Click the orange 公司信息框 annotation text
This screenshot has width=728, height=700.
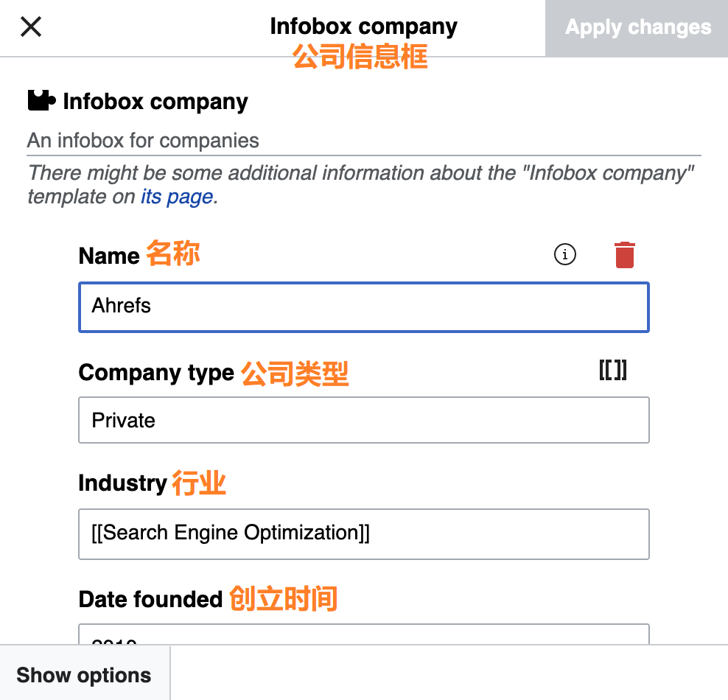[x=360, y=57]
